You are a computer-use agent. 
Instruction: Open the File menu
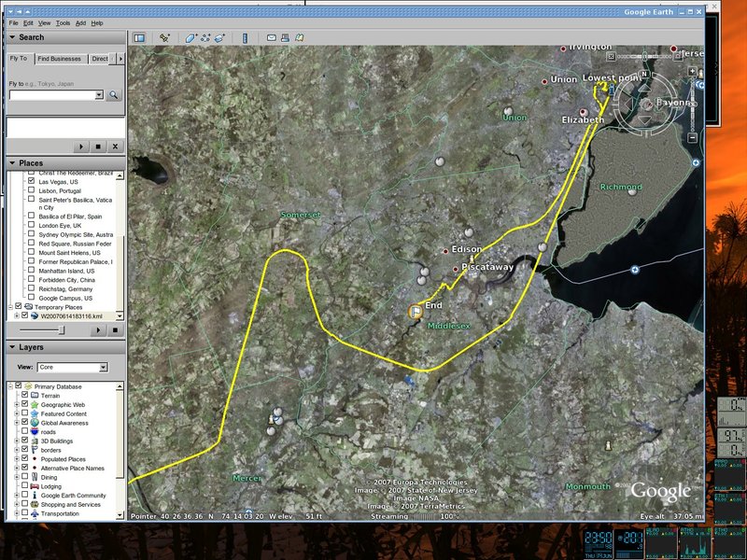[13, 22]
